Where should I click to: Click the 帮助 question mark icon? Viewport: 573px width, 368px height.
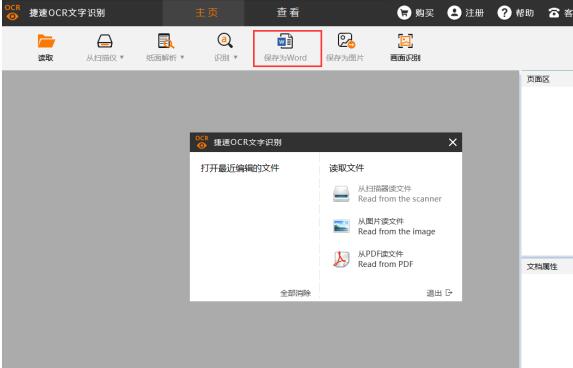click(504, 13)
